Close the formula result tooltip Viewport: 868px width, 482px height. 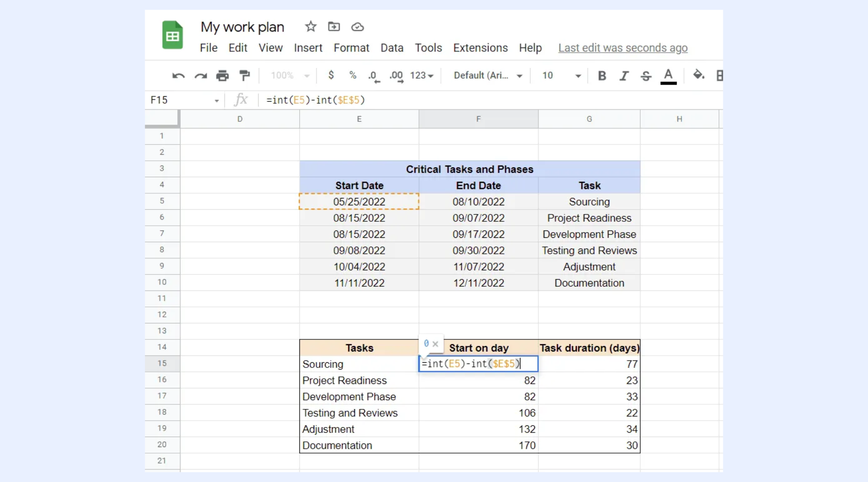pyautogui.click(x=435, y=344)
